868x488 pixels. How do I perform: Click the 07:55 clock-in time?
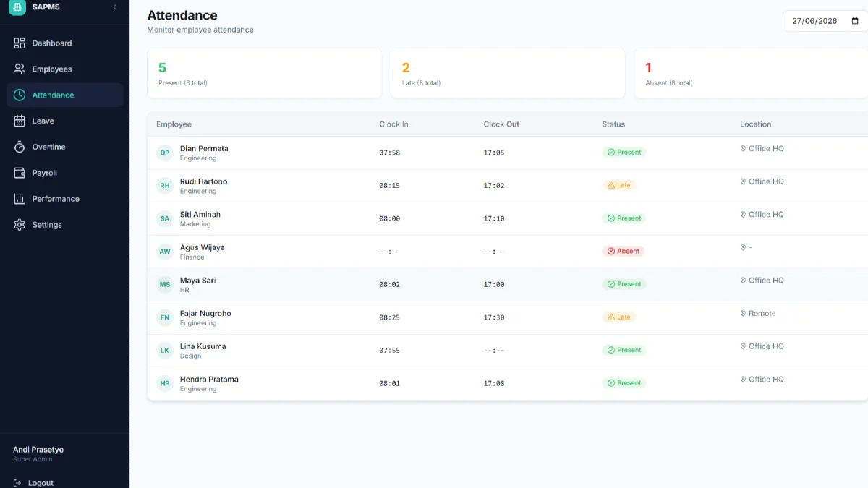coord(389,351)
